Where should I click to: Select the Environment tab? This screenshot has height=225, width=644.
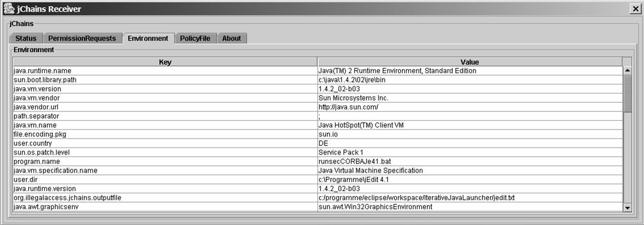pyautogui.click(x=148, y=39)
